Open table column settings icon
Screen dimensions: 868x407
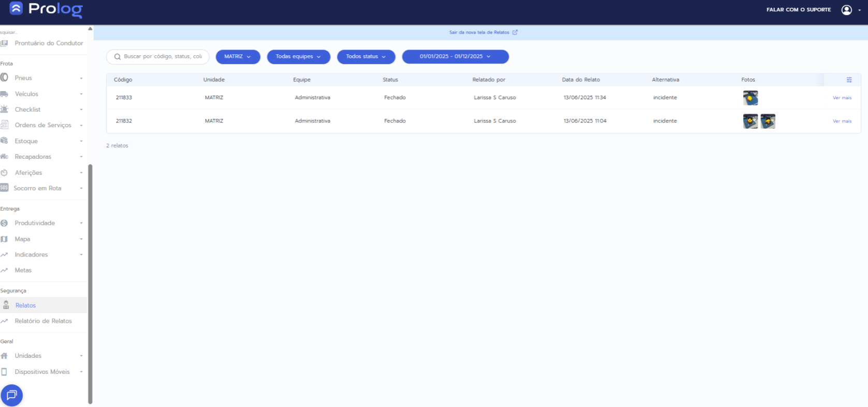[849, 80]
